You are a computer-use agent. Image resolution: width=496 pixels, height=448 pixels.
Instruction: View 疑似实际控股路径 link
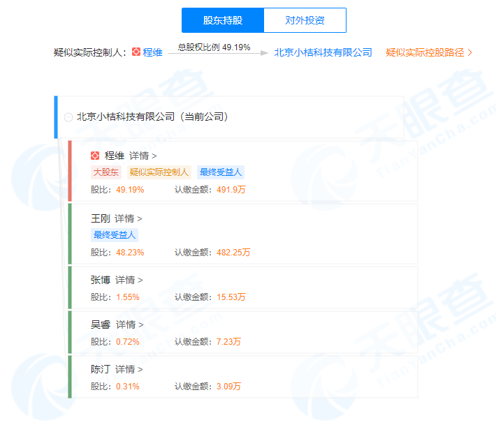(x=425, y=52)
